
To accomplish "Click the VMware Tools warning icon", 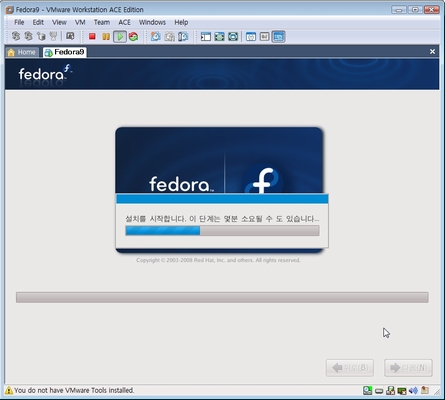I will coord(9,390).
